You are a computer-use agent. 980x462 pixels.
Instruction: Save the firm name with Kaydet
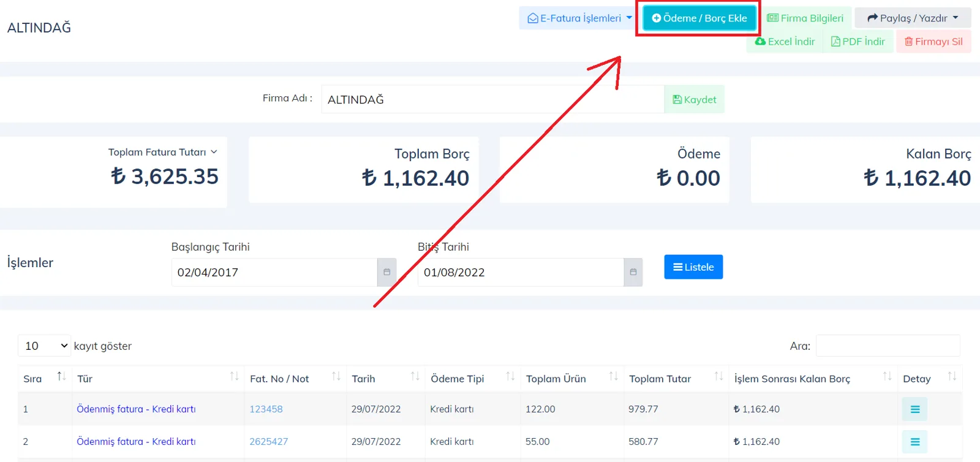[x=694, y=99]
